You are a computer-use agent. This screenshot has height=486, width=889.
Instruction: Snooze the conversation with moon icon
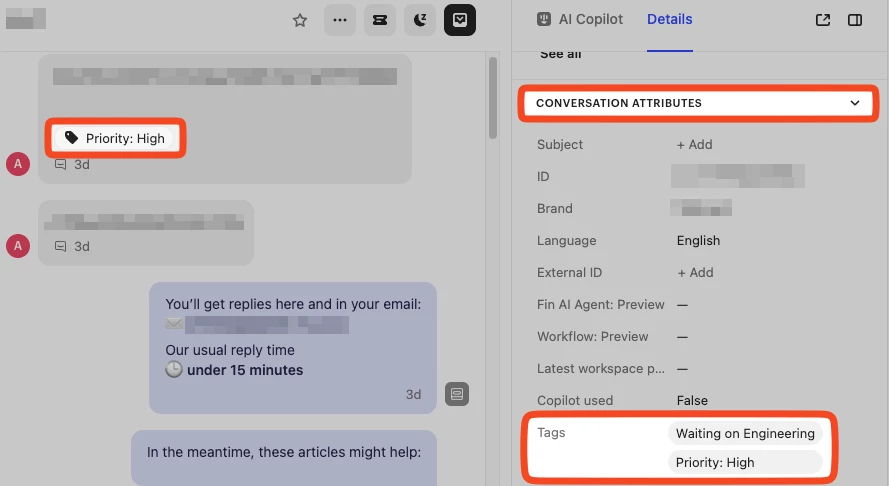click(x=420, y=20)
